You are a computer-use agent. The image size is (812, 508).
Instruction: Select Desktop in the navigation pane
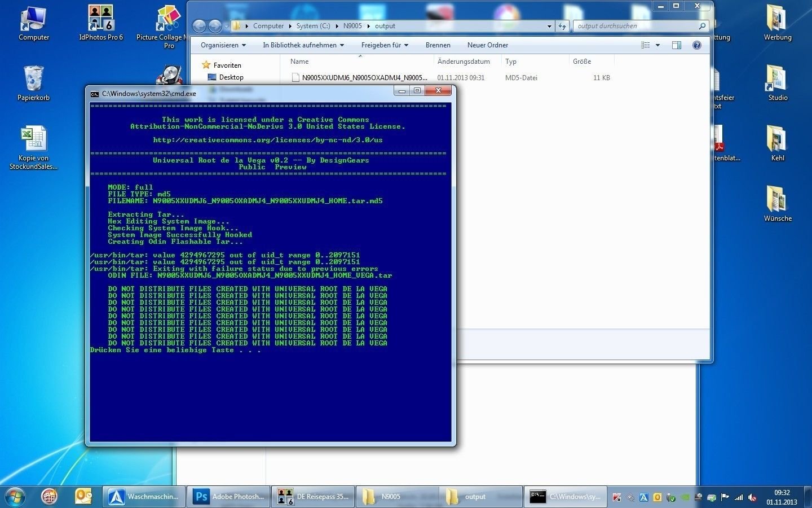pyautogui.click(x=226, y=77)
